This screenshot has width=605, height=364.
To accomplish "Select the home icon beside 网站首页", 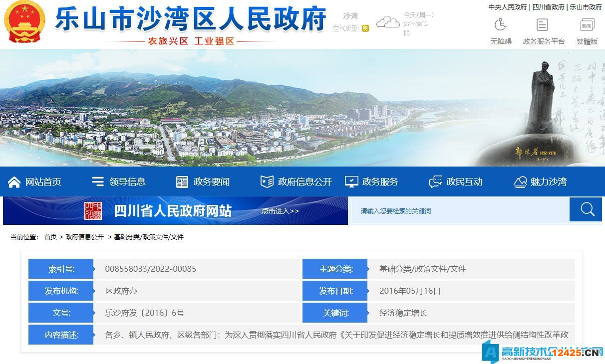I will point(14,182).
